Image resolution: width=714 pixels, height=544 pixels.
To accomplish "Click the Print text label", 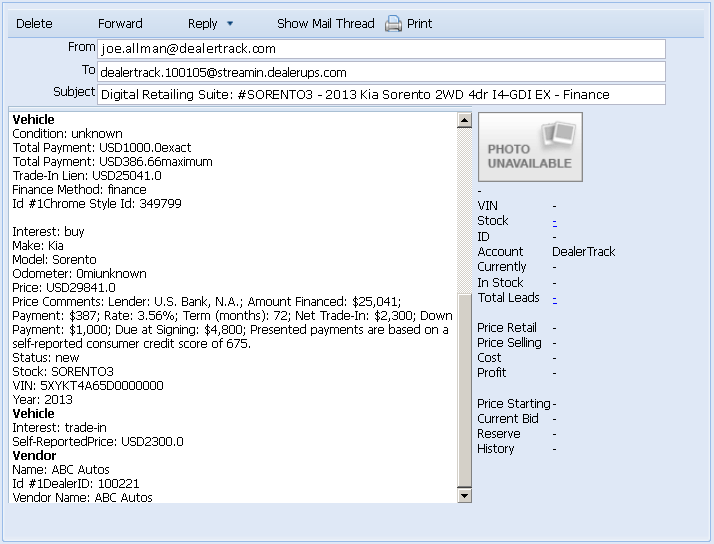I will pos(420,23).
